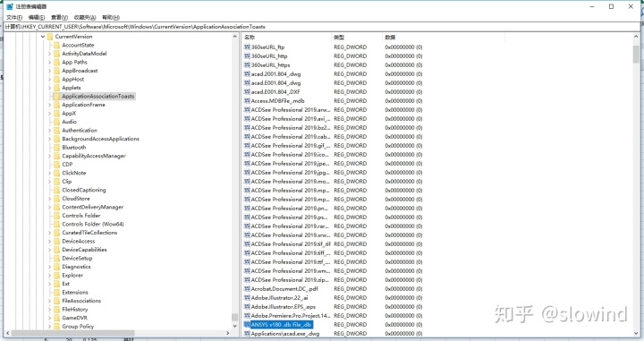644x341 pixels.
Task: Click the tree pane vertical scrollbar thumb
Action: [x=235, y=317]
